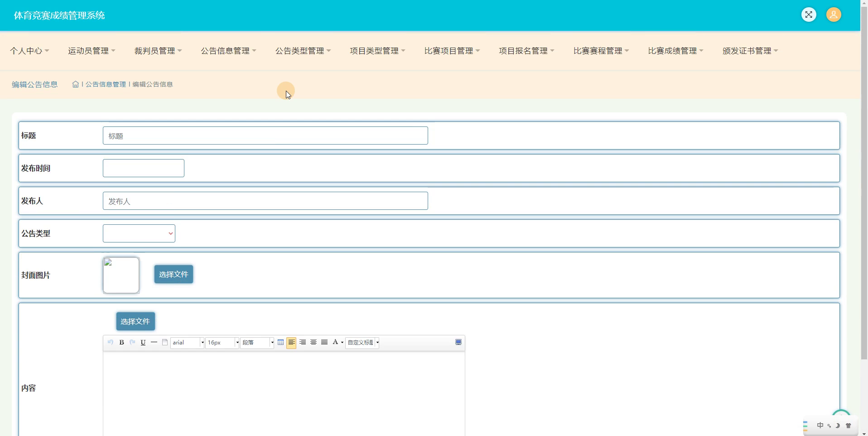Click the fullscreen toggle icon in header

coord(809,15)
